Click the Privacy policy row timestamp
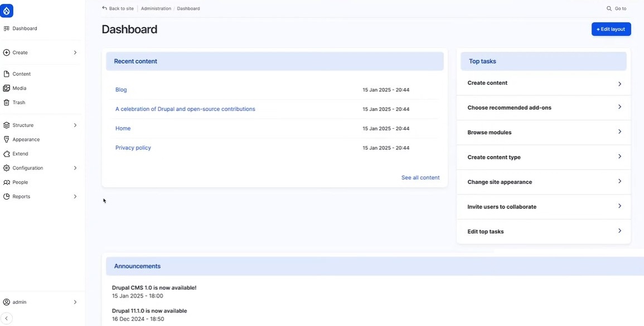Viewport: 644px width, 326px height. (386, 148)
